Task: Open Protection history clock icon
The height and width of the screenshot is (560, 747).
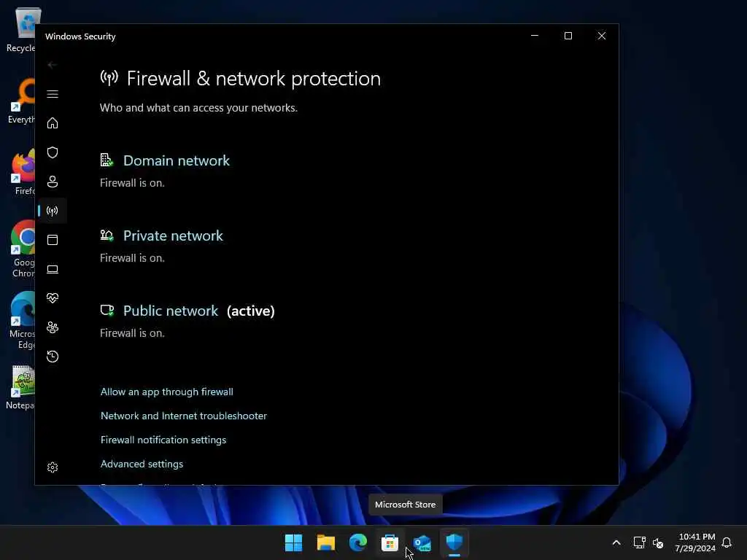Action: pyautogui.click(x=53, y=356)
